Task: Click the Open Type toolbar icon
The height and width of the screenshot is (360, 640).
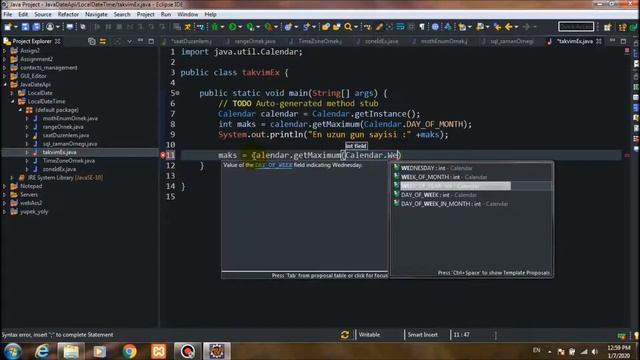Action: point(326,27)
